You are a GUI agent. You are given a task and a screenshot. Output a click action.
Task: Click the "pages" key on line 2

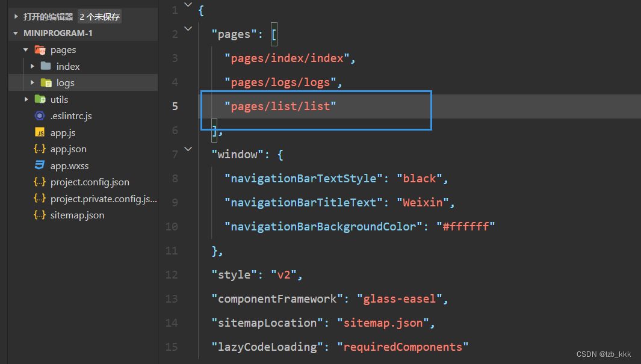click(234, 34)
